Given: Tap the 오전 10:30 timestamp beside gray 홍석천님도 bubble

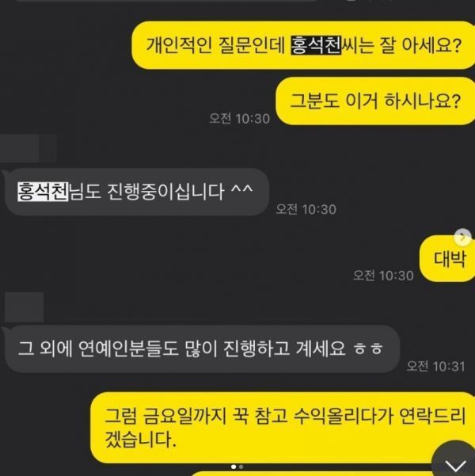Looking at the screenshot, I should click(306, 209).
